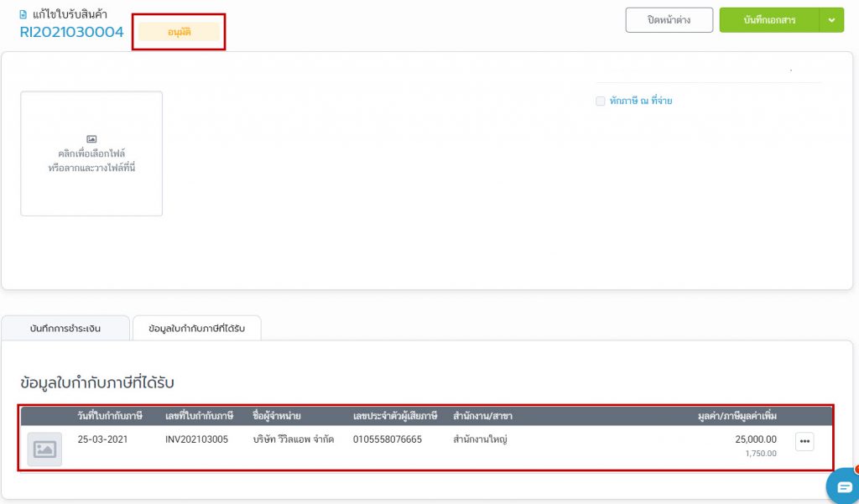
Task: Click the image placeholder thumbnail in the invoice row
Action: pos(44,449)
